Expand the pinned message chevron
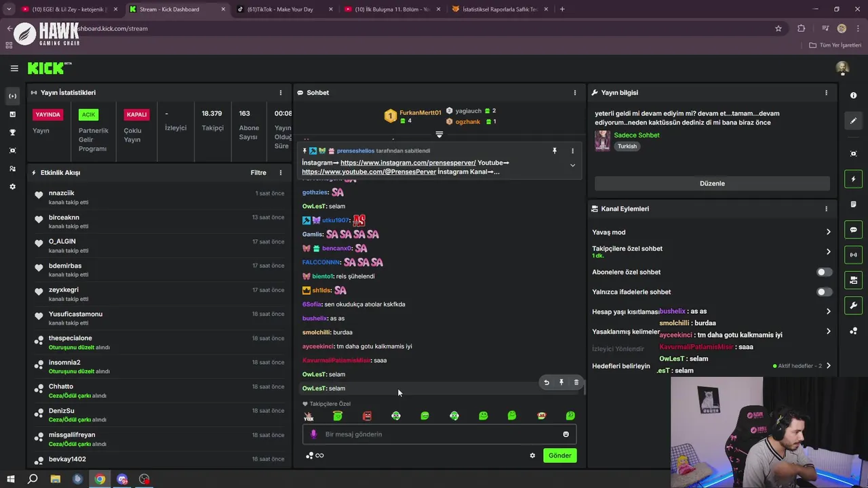This screenshot has width=868, height=488. tap(572, 165)
